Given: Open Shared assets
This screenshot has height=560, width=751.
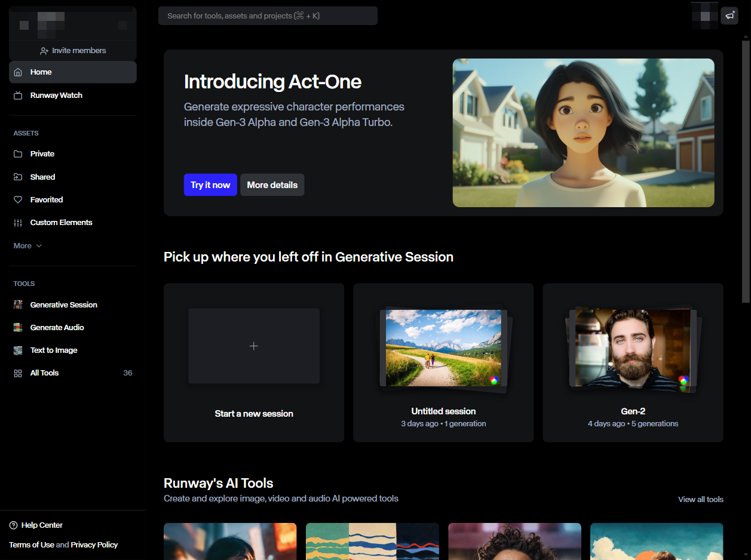Looking at the screenshot, I should click(73, 177).
